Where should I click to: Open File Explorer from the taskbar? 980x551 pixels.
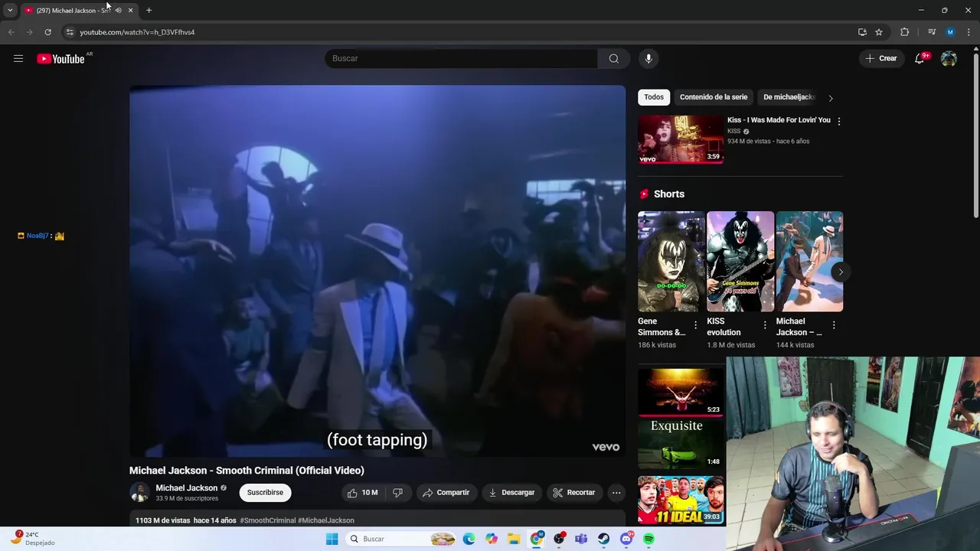click(x=514, y=539)
